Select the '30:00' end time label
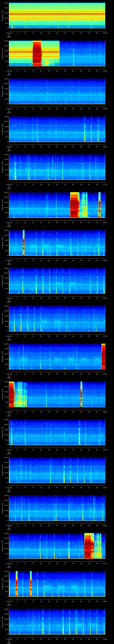This screenshot has width=114, height=644. click(x=105, y=298)
